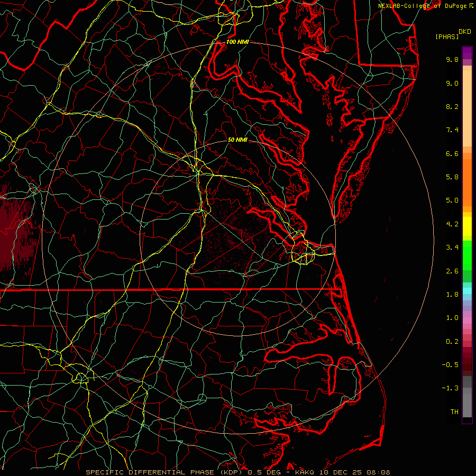The width and height of the screenshot is (476, 476).
Task: Click the 100 NMI range ring label
Action: pyautogui.click(x=237, y=42)
